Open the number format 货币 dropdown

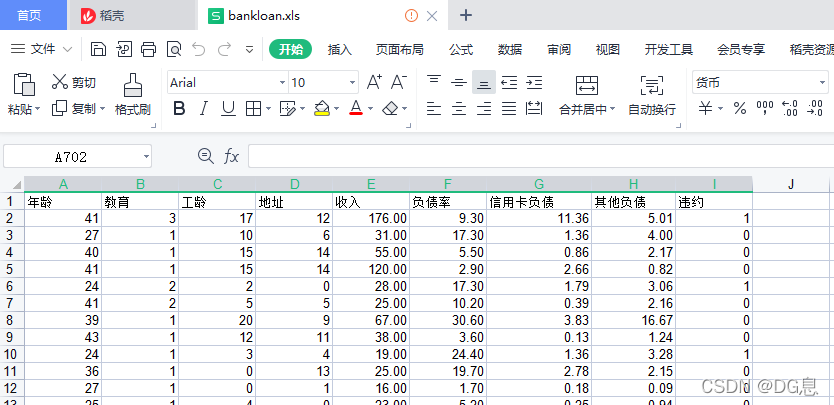tap(822, 83)
